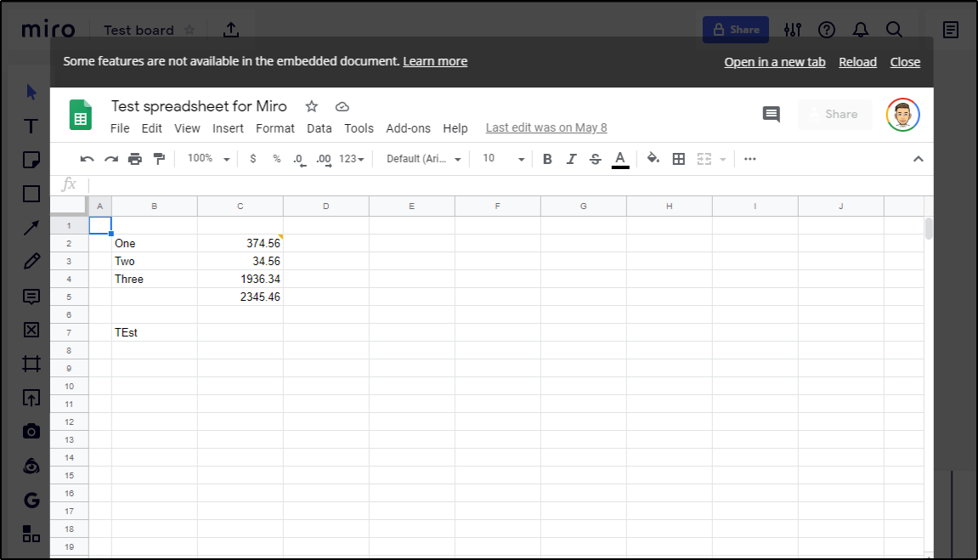The width and height of the screenshot is (978, 560).
Task: Open Miro help question mark
Action: (x=827, y=29)
